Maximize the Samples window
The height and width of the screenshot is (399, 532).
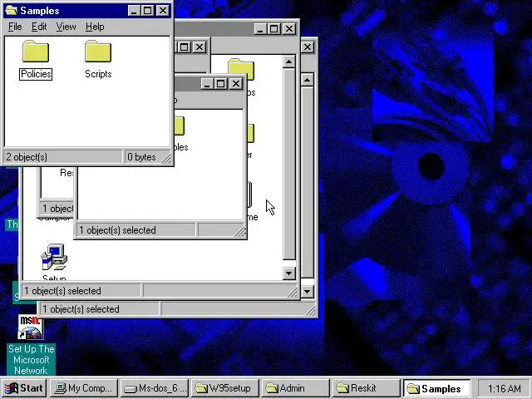pos(148,11)
